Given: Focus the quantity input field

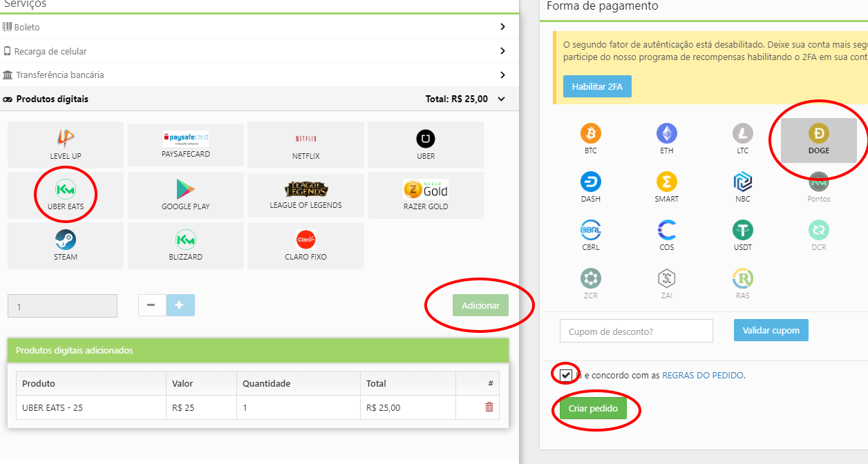Looking at the screenshot, I should 62,306.
